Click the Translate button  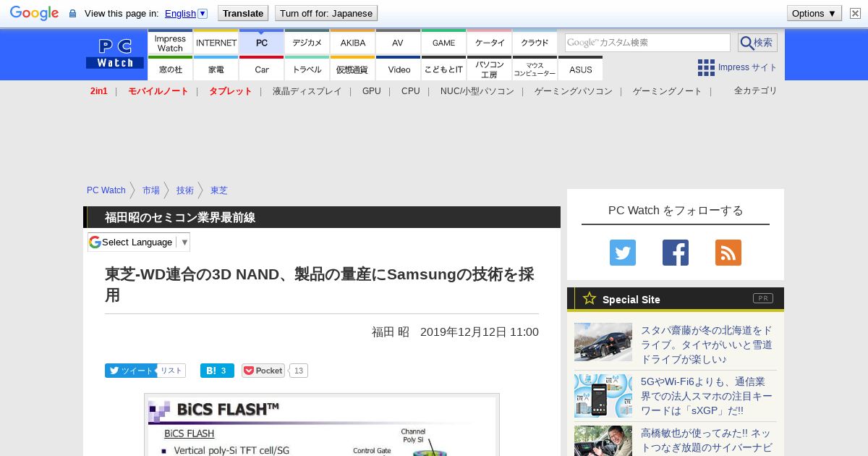pyautogui.click(x=243, y=13)
